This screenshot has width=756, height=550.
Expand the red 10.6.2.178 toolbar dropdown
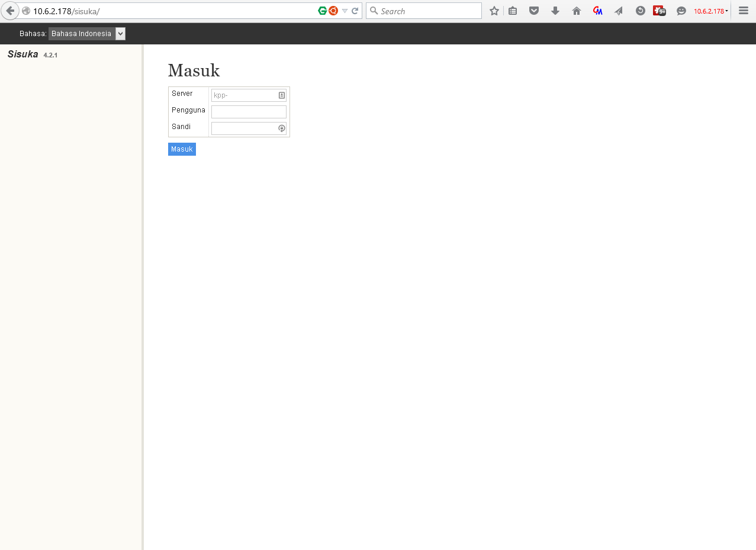(x=711, y=11)
